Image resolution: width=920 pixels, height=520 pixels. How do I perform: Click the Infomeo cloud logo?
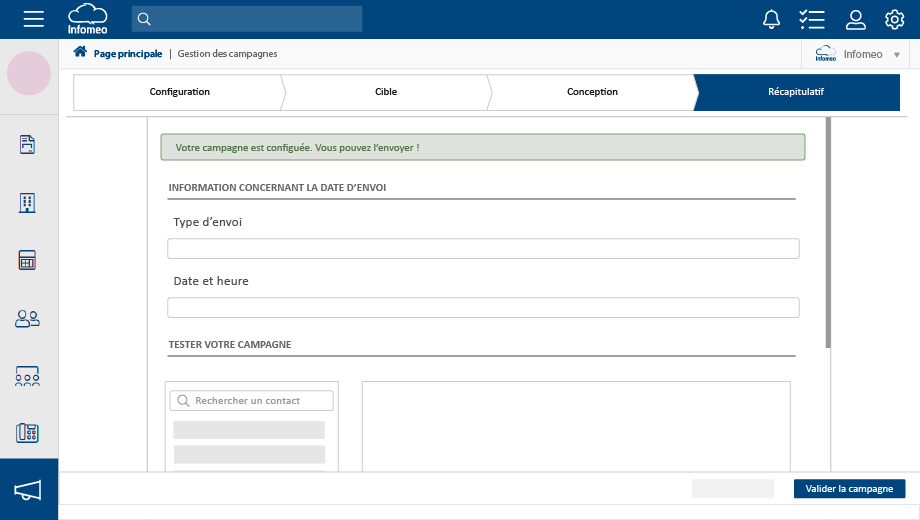click(x=87, y=19)
